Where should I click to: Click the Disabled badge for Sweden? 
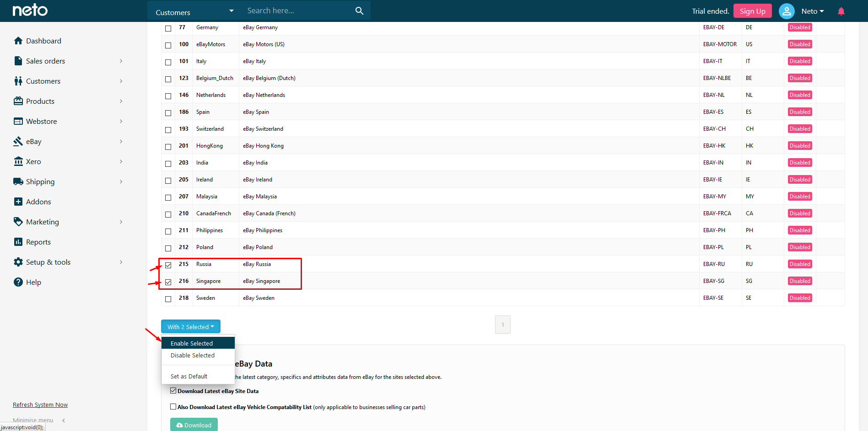point(800,298)
